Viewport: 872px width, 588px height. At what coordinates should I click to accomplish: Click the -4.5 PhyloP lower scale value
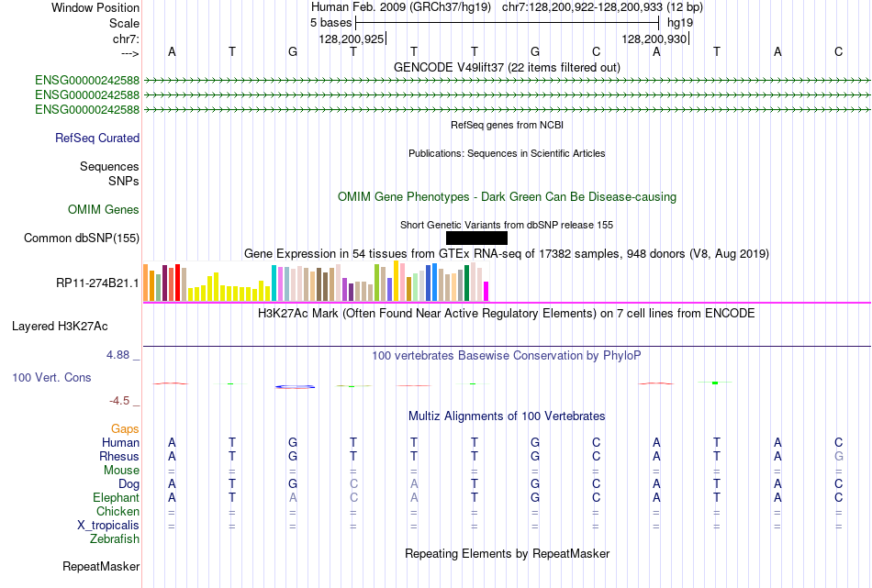click(119, 401)
